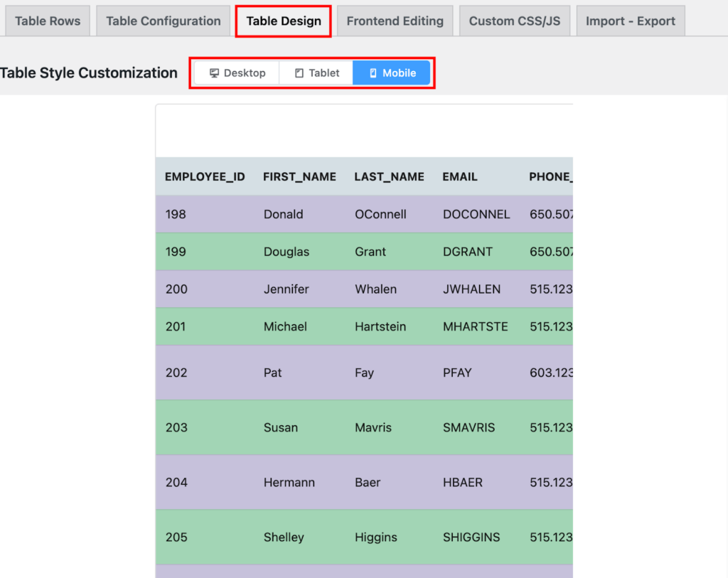728x578 pixels.
Task: Click employee ID cell 201
Action: [176, 327]
